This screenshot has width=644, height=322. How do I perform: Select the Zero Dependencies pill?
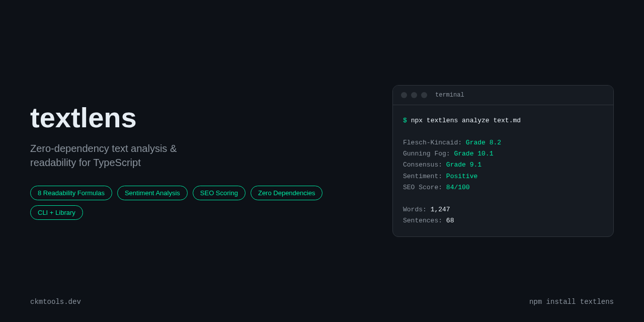point(286,193)
